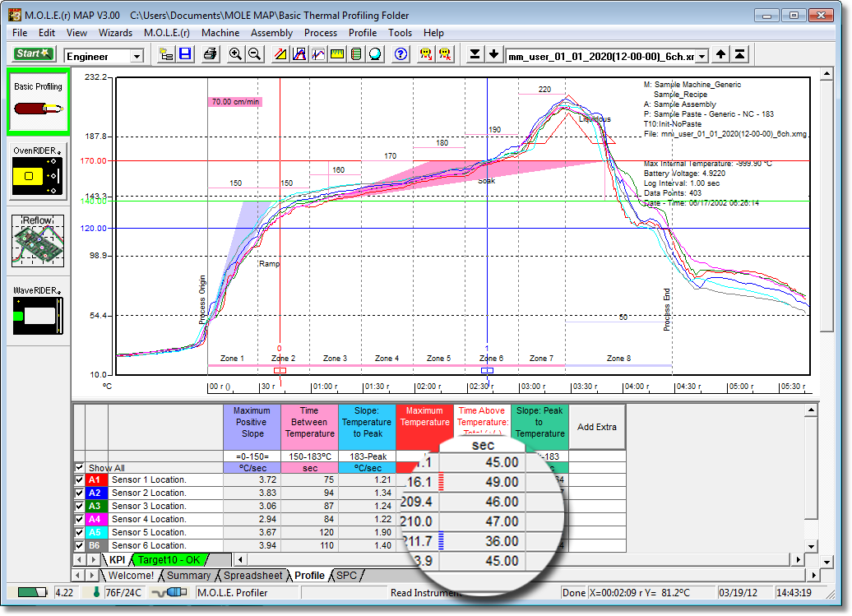Toggle the Show All checkbox
The width and height of the screenshot is (852, 616).
[79, 468]
